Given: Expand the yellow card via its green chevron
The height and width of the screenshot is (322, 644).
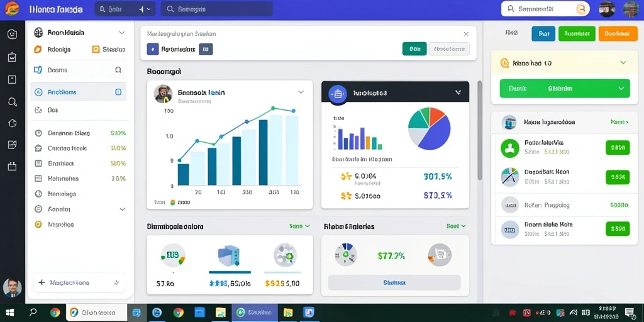Looking at the screenshot, I should pyautogui.click(x=623, y=63).
